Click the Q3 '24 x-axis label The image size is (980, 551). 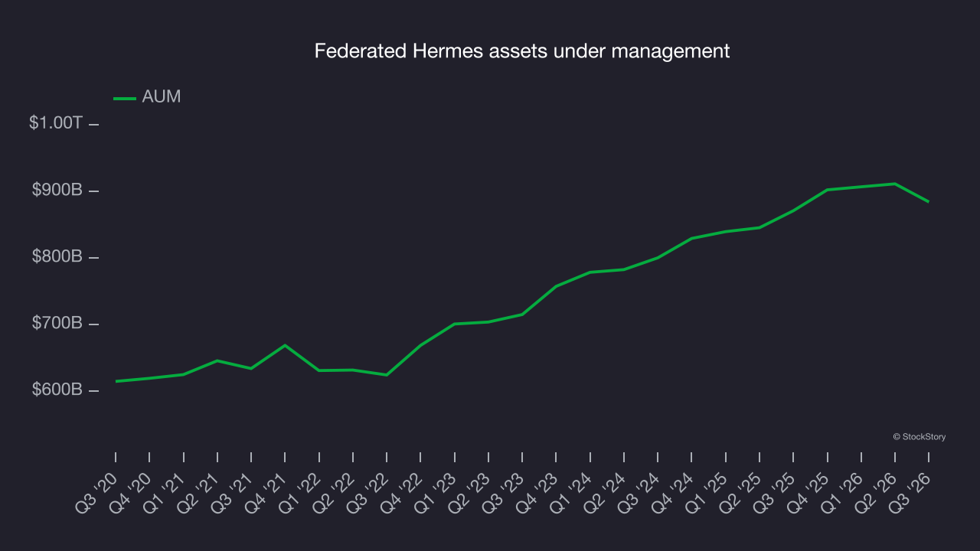click(x=639, y=492)
